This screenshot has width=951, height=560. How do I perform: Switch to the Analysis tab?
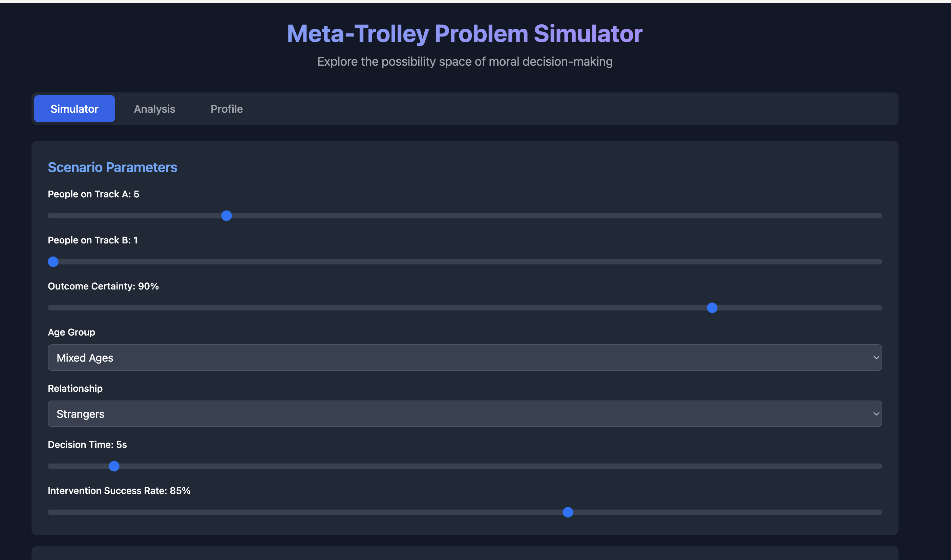coord(154,109)
